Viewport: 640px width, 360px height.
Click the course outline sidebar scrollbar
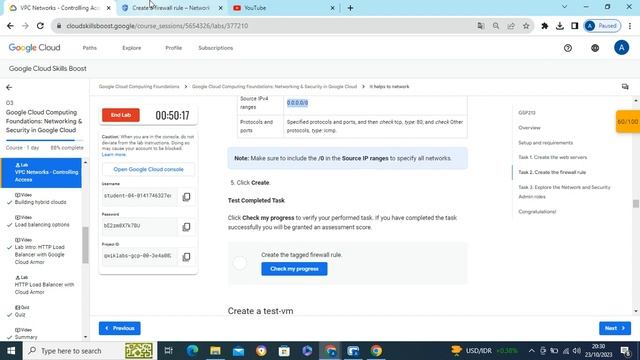pos(85,245)
